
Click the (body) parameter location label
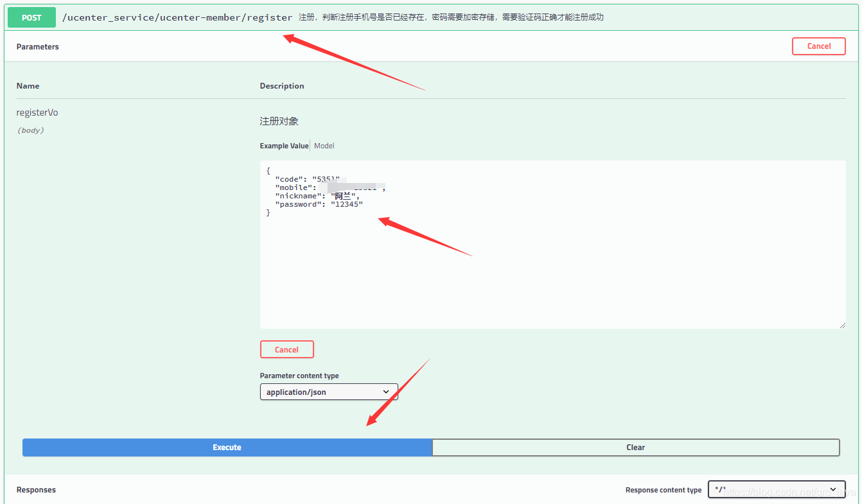30,130
